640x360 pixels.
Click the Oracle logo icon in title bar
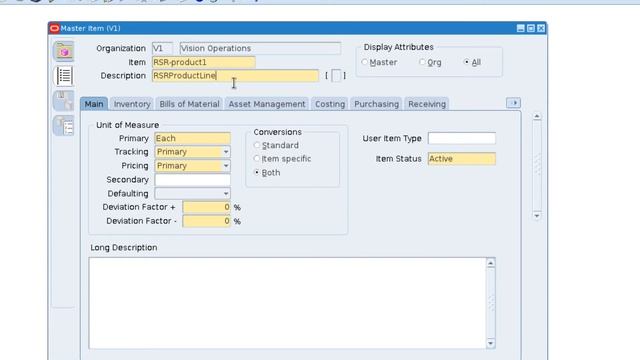tap(54, 28)
